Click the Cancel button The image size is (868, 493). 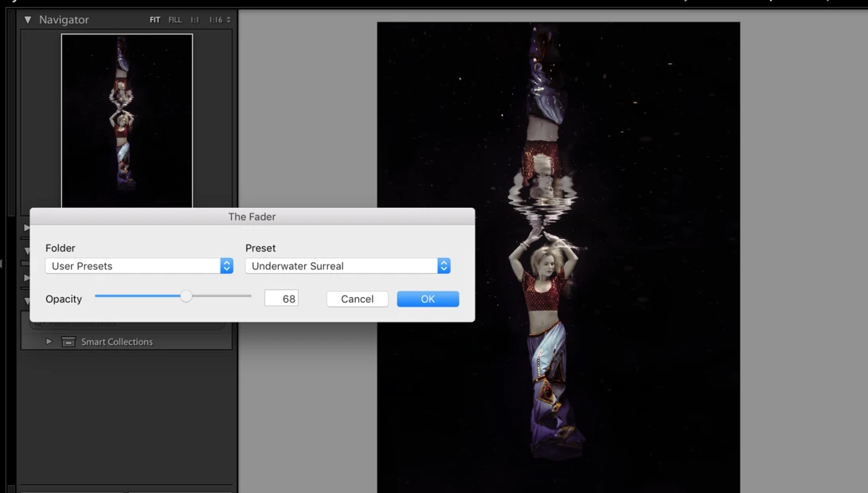(x=357, y=299)
